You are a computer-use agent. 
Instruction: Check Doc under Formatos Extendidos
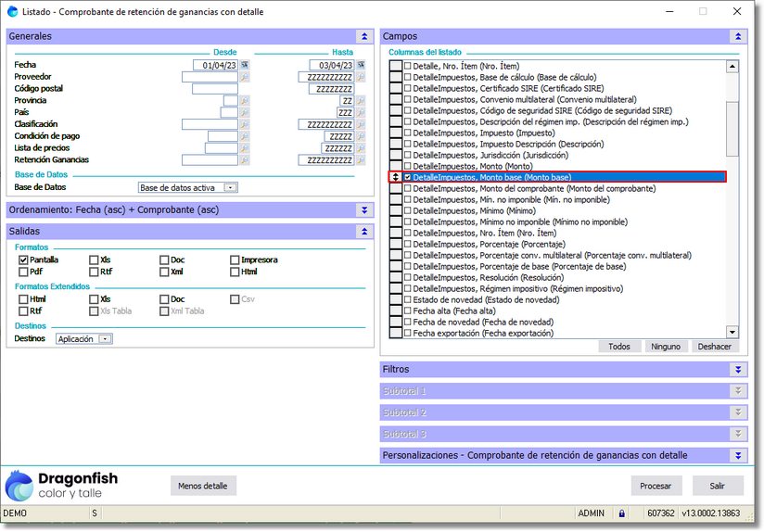pos(164,299)
